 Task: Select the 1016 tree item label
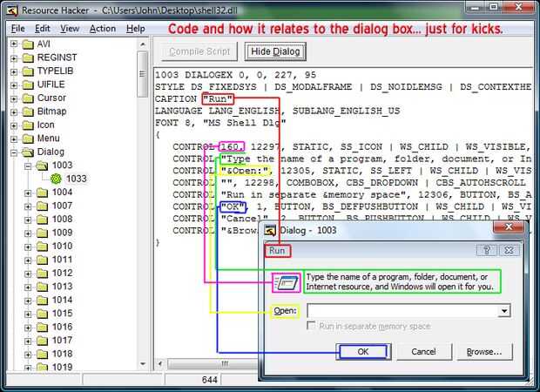pyautogui.click(x=62, y=327)
